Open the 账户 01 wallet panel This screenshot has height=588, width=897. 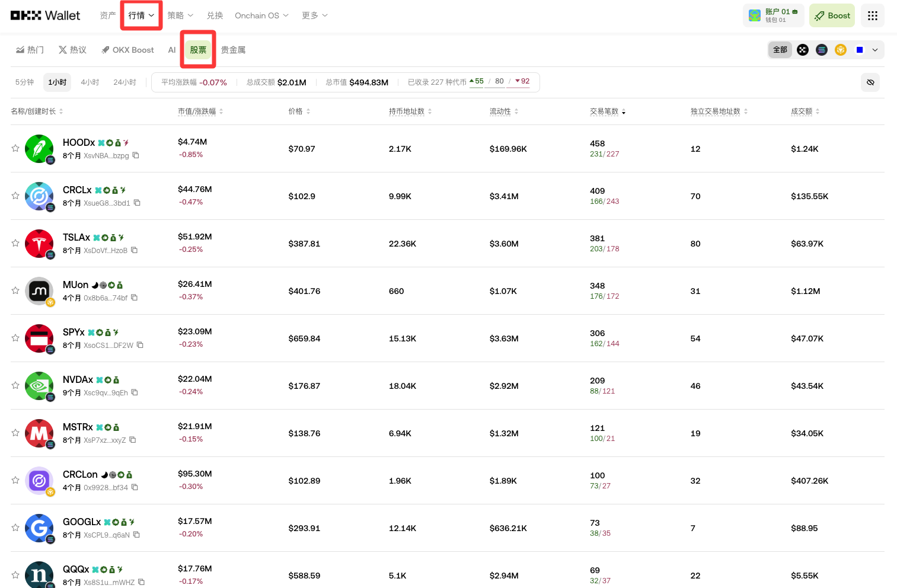(x=774, y=15)
